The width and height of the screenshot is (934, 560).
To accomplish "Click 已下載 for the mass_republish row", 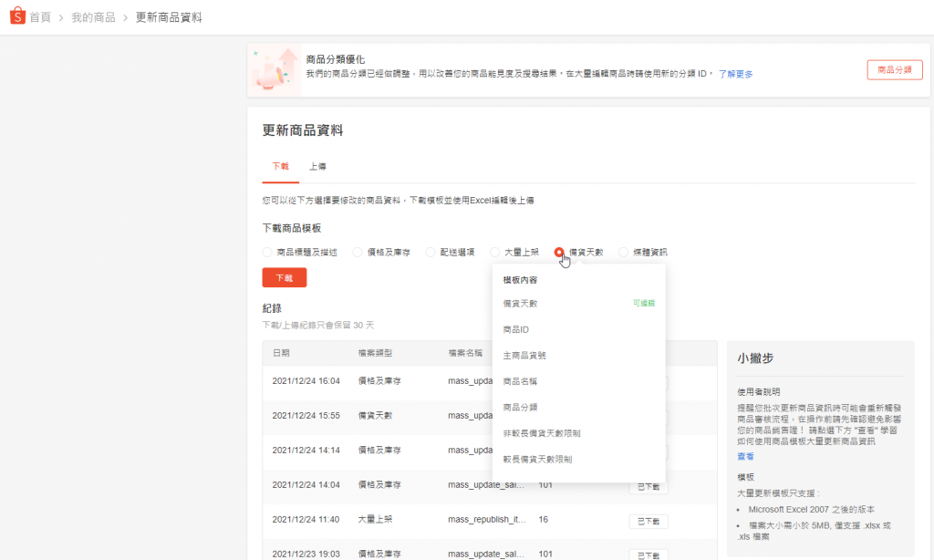I will (649, 521).
